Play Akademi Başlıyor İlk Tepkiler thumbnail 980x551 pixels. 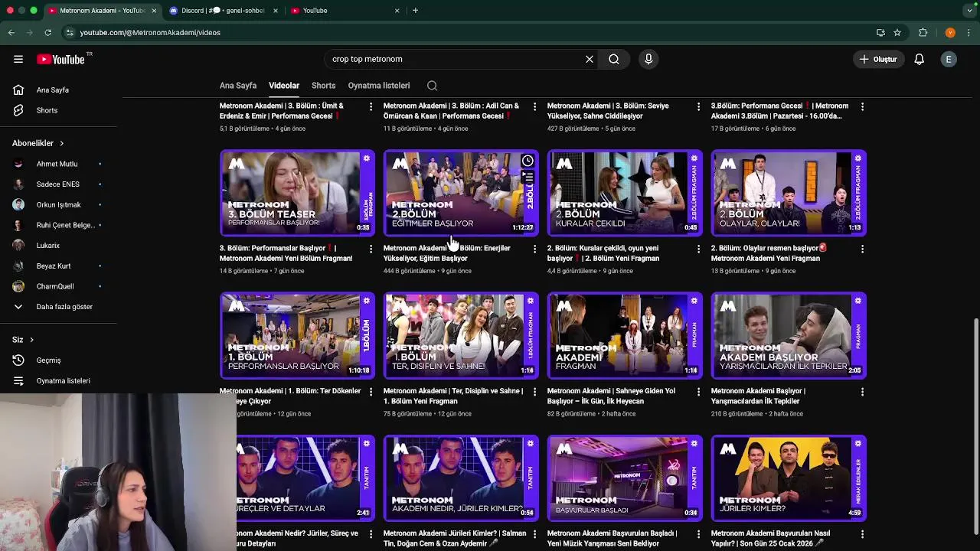coord(789,335)
